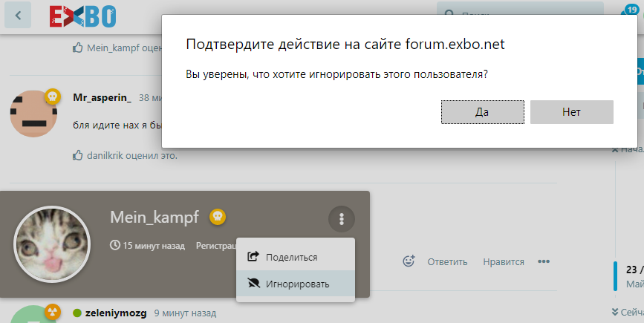Open zeleniymozg username link
Image resolution: width=644 pixels, height=323 pixels.
116,313
